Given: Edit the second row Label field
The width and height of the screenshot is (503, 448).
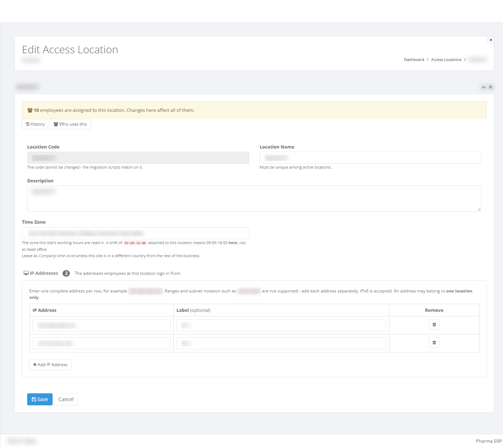Looking at the screenshot, I should pyautogui.click(x=281, y=343).
